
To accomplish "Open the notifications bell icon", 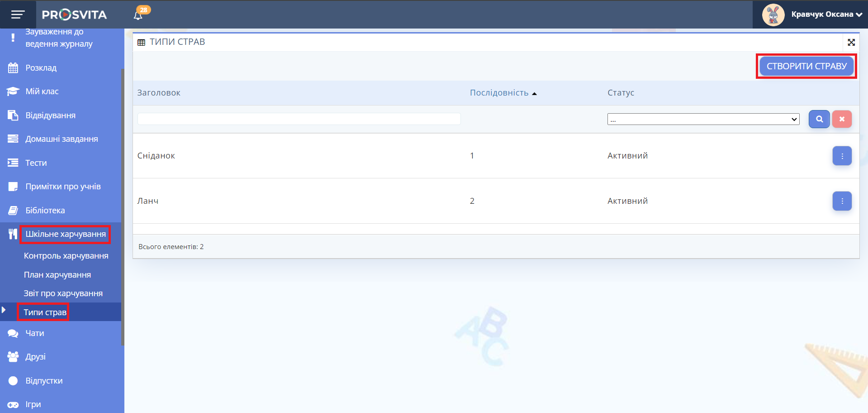I will coord(138,15).
